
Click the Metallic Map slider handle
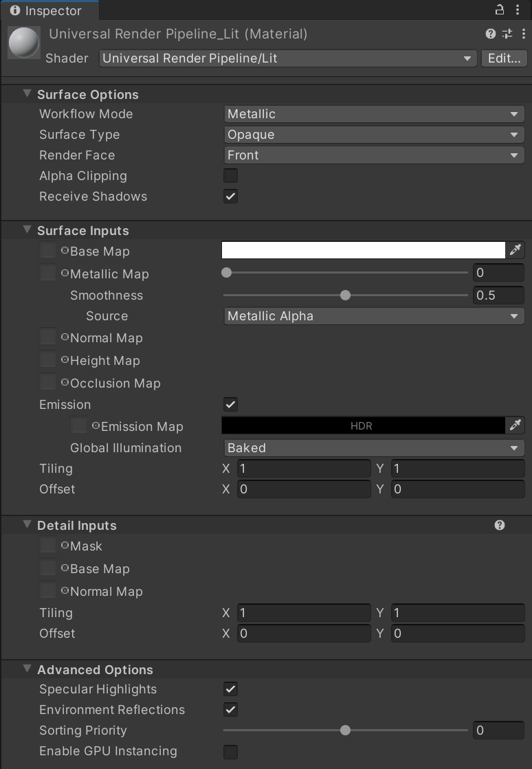(x=227, y=273)
